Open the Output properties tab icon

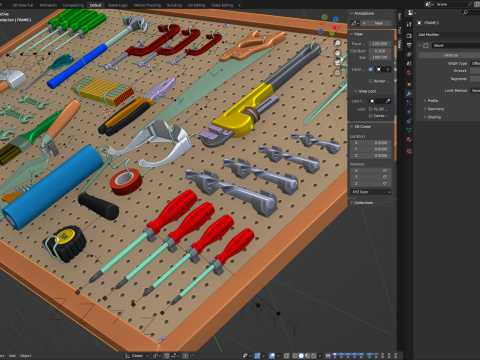[x=409, y=45]
